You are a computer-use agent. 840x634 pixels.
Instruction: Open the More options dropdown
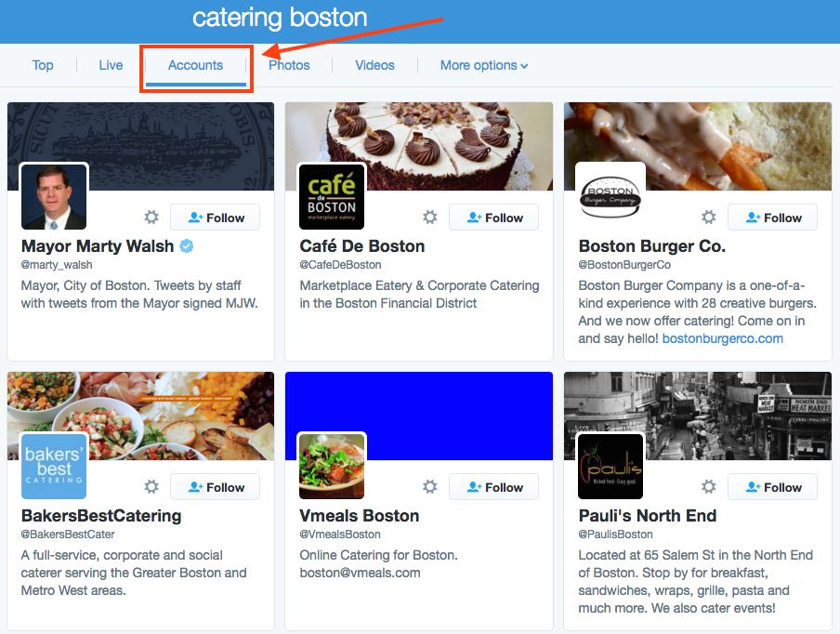483,65
